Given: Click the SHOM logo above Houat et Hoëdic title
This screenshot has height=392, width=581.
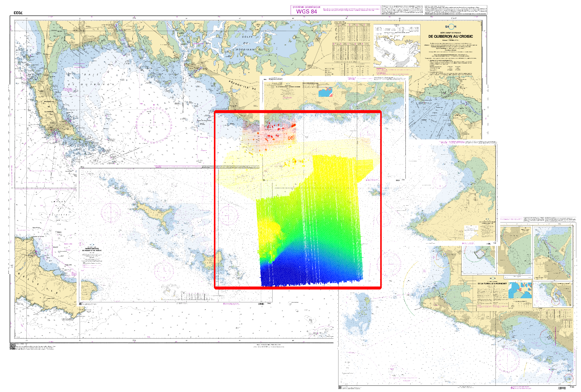Looking at the screenshot, I should click(x=92, y=245).
